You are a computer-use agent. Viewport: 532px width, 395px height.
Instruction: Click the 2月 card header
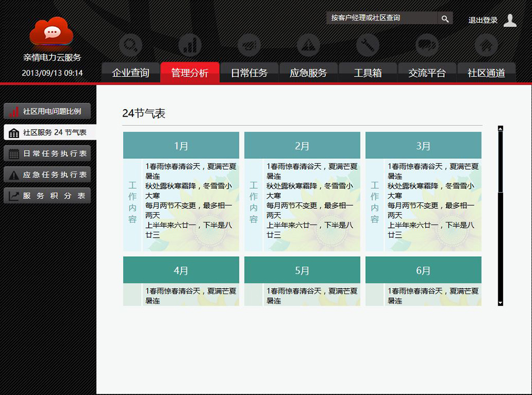302,145
